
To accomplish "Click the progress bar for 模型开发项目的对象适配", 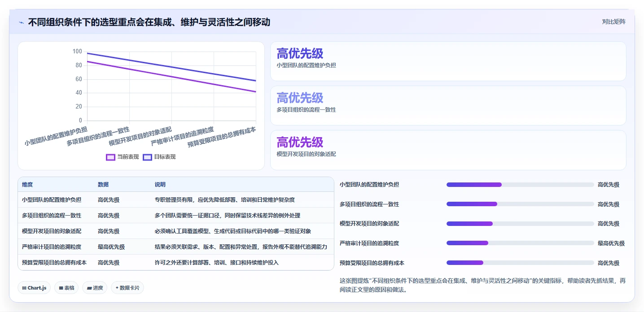I will pos(520,223).
